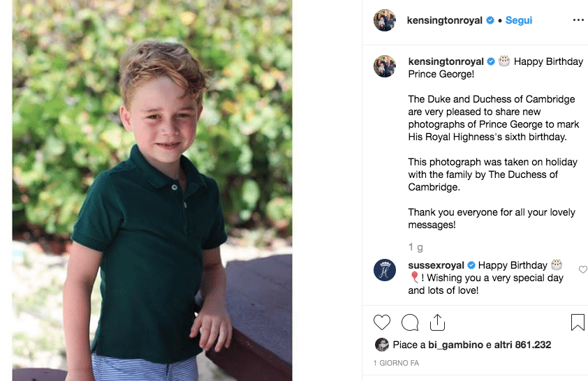Click the verified badge next to sussexroyal

click(x=471, y=266)
